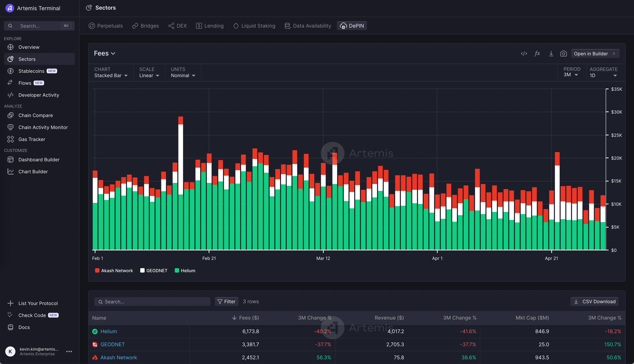The height and width of the screenshot is (364, 634).
Task: Download chart using the arrow icon
Action: (551, 54)
